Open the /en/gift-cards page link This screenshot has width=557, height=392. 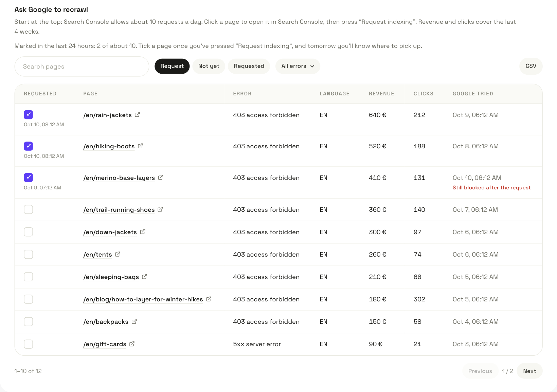(x=105, y=344)
